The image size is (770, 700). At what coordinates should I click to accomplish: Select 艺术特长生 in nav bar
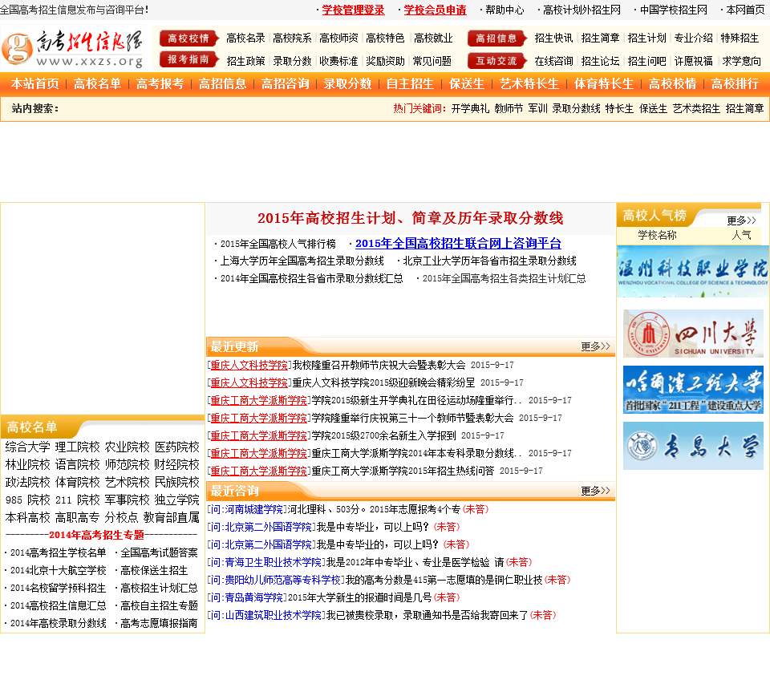529,84
